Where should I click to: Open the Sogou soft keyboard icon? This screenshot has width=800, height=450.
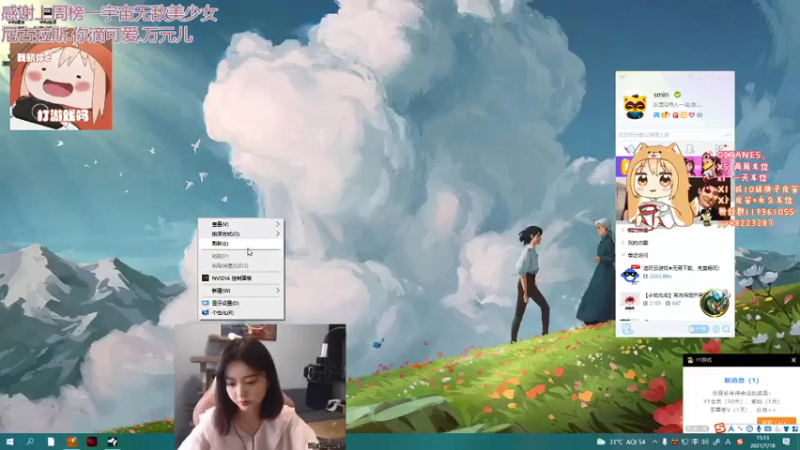pyautogui.click(x=768, y=429)
